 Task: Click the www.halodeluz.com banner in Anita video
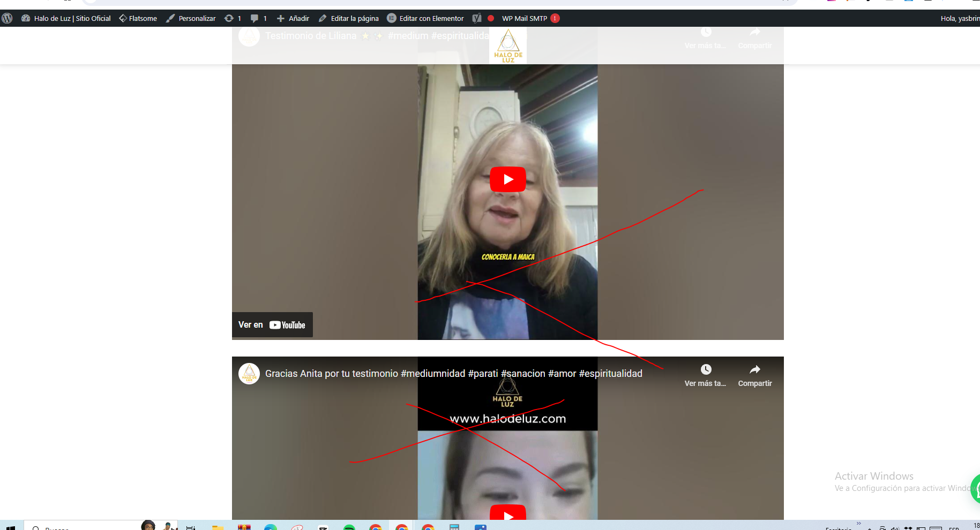(507, 419)
